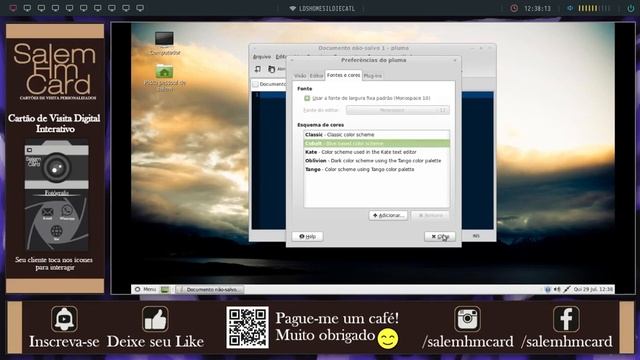Click the 12:38:13 time in top bar
This screenshot has width=640, height=360.
point(538,8)
